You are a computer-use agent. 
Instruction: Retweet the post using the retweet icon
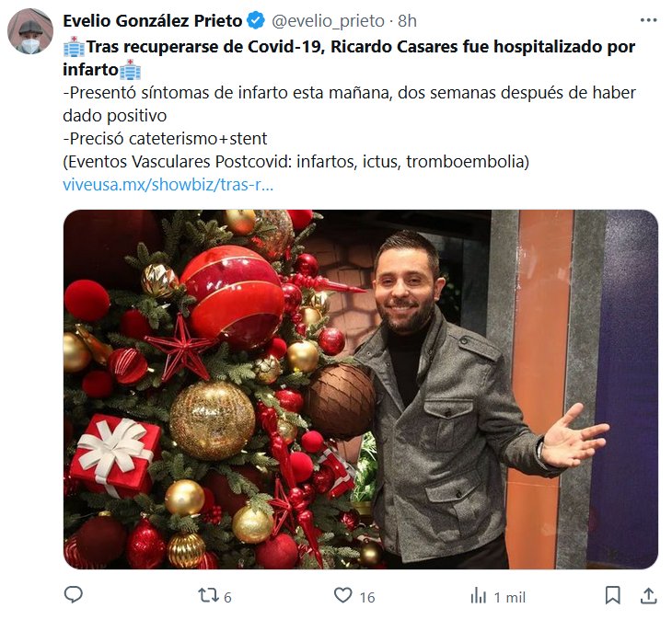[x=208, y=596]
